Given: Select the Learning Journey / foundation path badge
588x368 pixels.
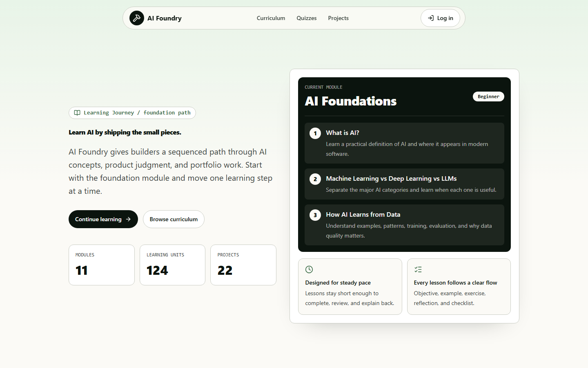Looking at the screenshot, I should click(132, 113).
